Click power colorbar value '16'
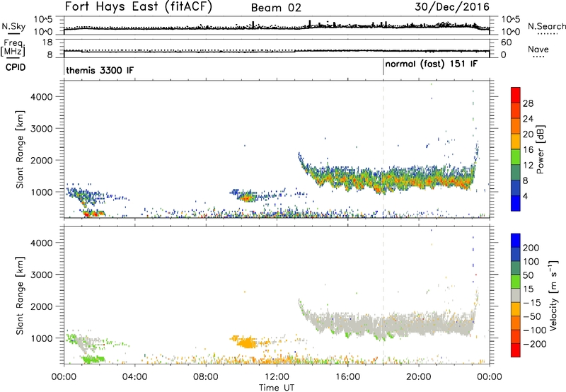This screenshot has width=566, height=392. [x=528, y=149]
